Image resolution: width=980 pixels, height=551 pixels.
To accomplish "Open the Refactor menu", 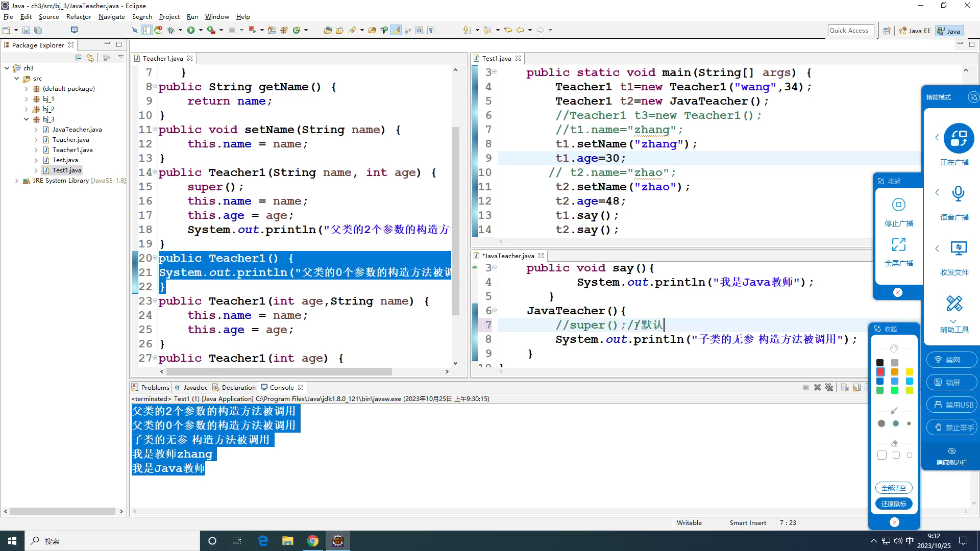I will pos(79,17).
